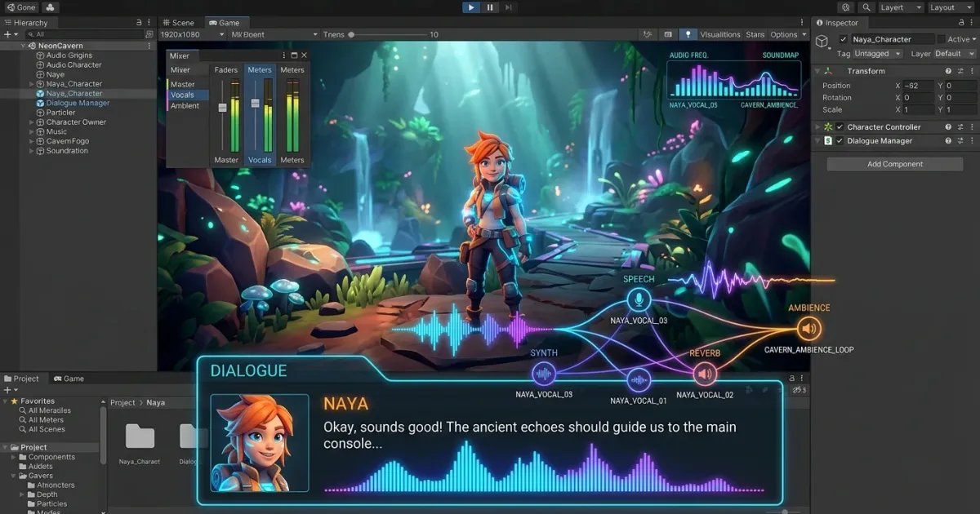
Task: Select the Game tab beside the Project tab
Action: click(x=69, y=379)
